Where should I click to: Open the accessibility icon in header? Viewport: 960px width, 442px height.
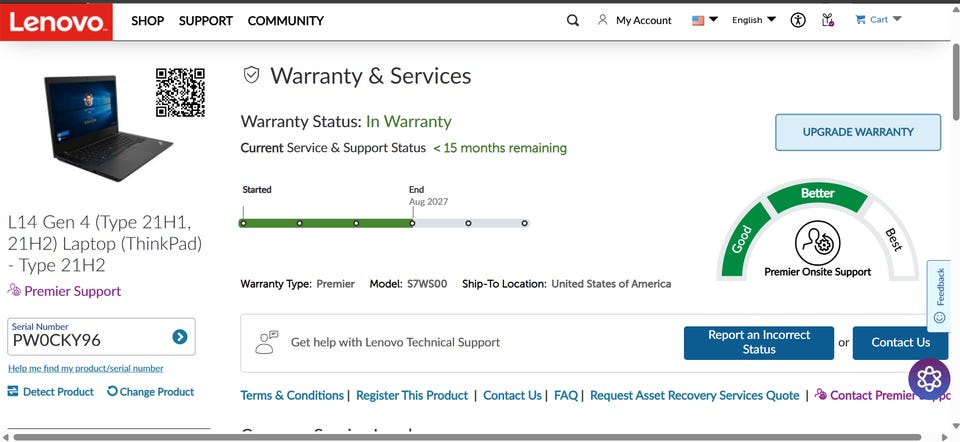(x=798, y=20)
